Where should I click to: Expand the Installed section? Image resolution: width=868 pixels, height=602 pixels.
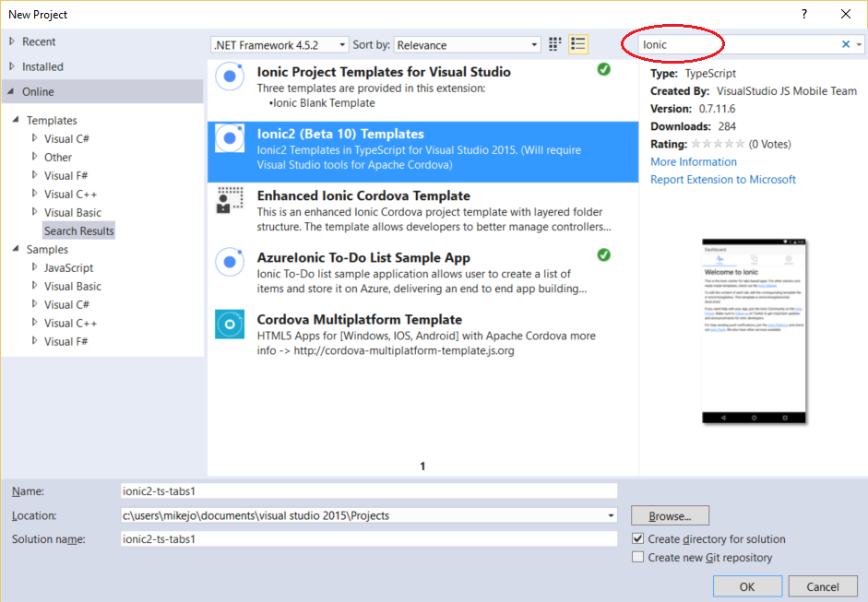(12, 66)
